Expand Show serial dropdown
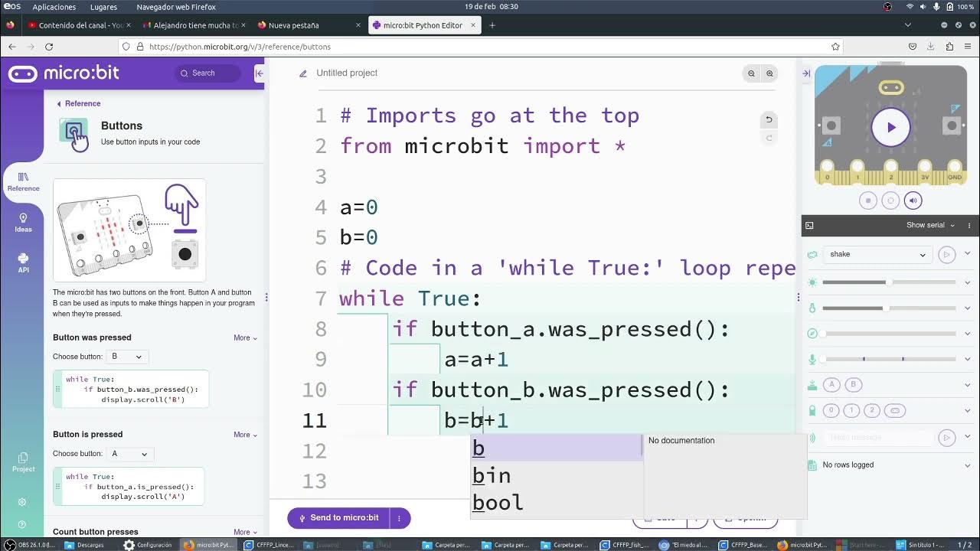This screenshot has width=980, height=551. click(930, 225)
